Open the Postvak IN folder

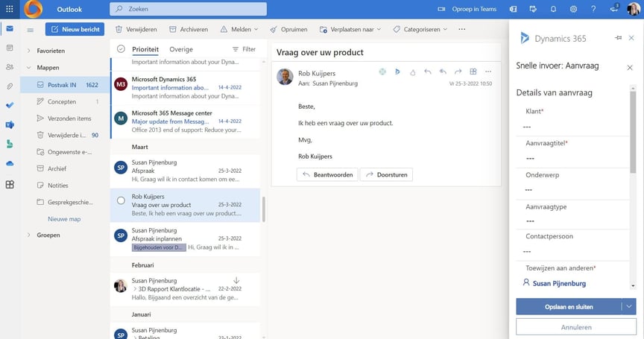point(65,85)
